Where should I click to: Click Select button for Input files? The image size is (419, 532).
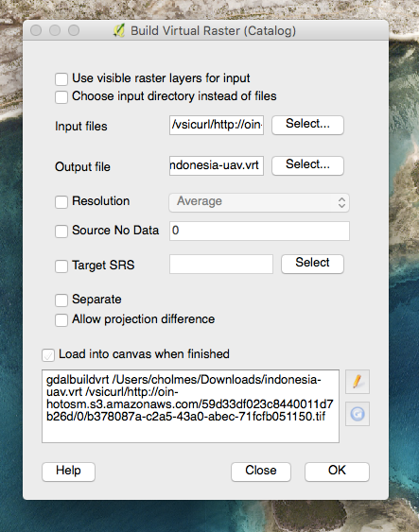tap(307, 125)
